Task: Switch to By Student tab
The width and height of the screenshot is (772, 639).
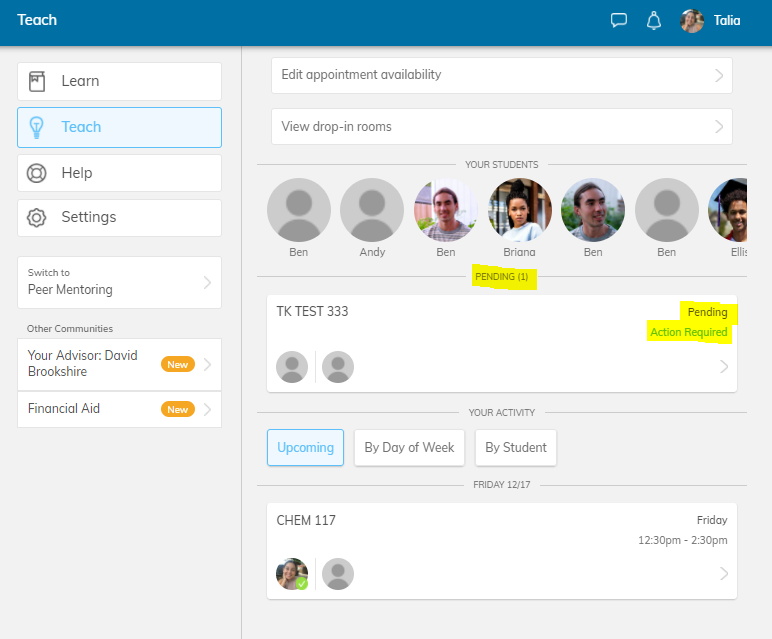Action: coord(515,447)
